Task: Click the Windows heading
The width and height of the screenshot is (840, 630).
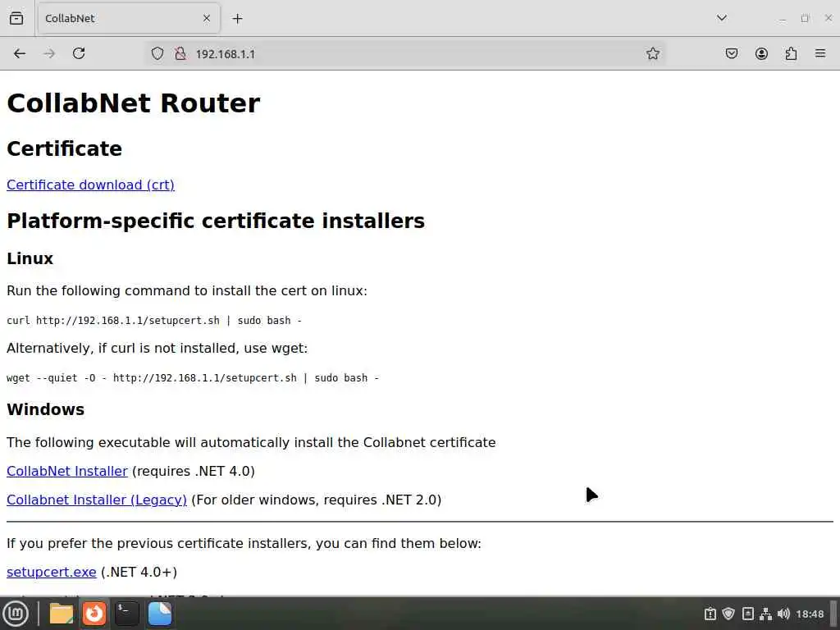Action: [46, 409]
